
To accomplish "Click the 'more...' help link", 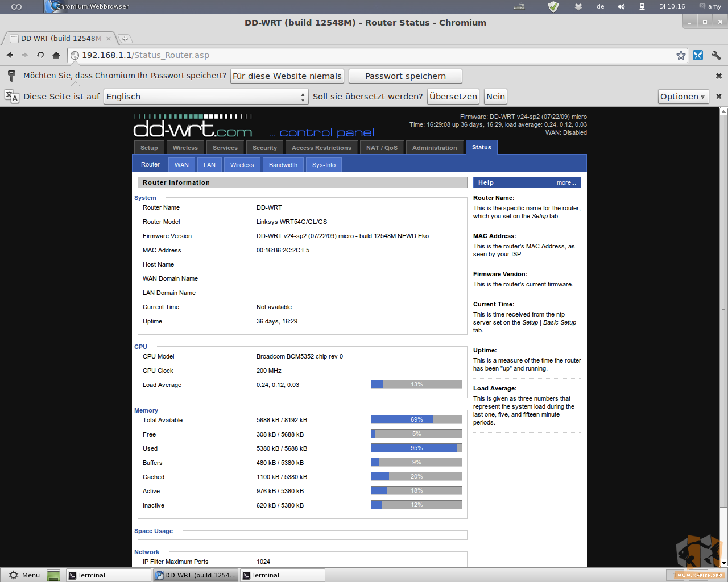I will point(566,182).
